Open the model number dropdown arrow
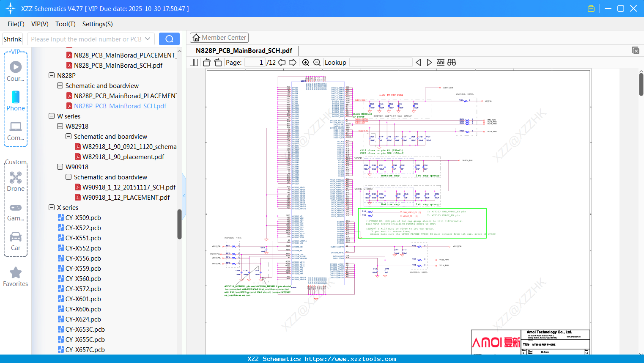Viewport: 644px width, 363px height. point(148,39)
